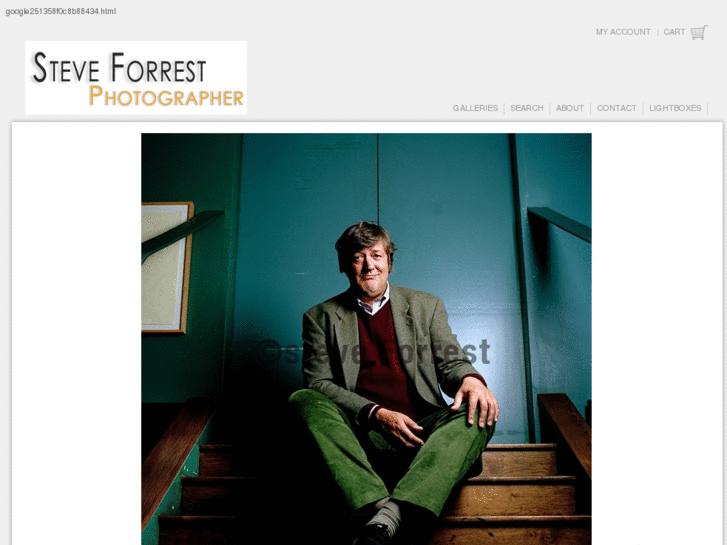727x545 pixels.
Task: Click the google251358f0c8b88434.html text
Action: coord(61,11)
